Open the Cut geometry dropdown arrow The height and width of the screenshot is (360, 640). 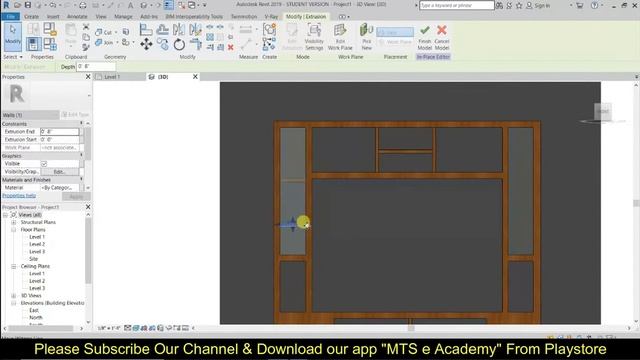116,32
